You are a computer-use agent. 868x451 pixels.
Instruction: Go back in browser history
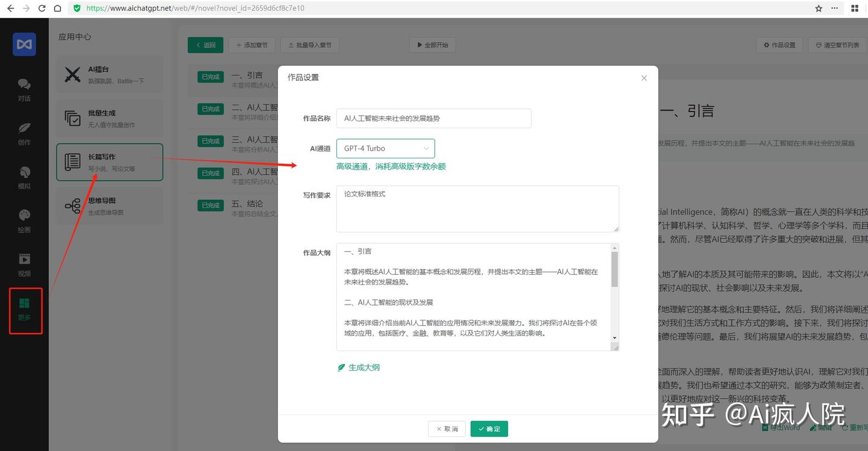(x=10, y=8)
